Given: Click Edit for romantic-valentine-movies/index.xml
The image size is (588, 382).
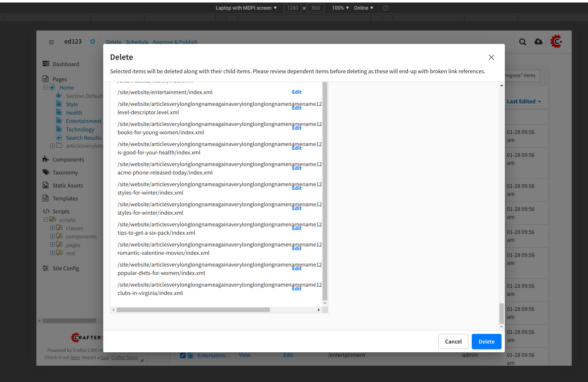Looking at the screenshot, I should coord(297,249).
